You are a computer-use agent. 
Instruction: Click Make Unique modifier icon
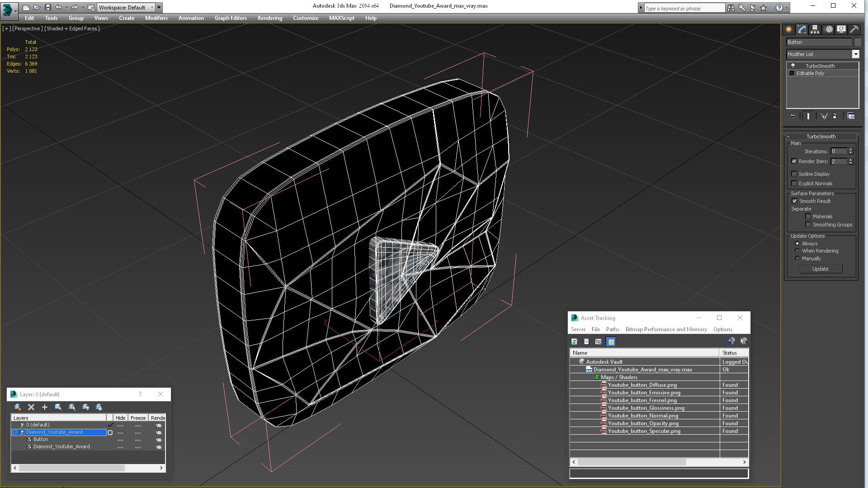click(x=824, y=116)
